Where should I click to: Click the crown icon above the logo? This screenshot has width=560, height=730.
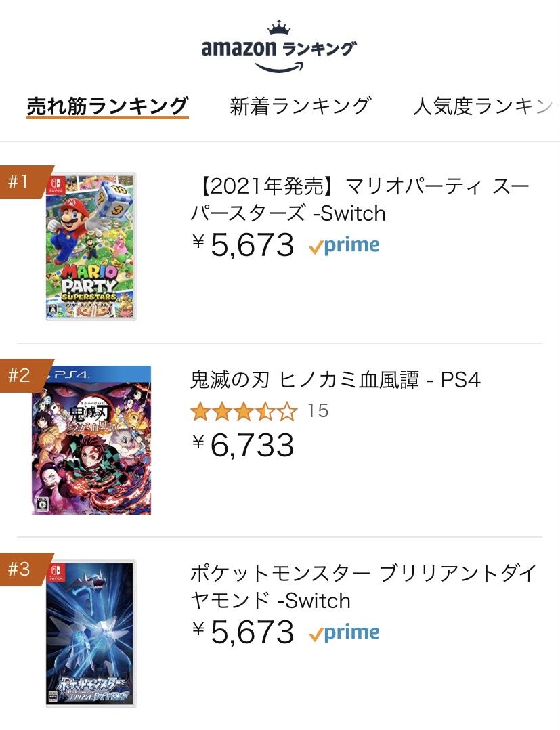tap(278, 28)
